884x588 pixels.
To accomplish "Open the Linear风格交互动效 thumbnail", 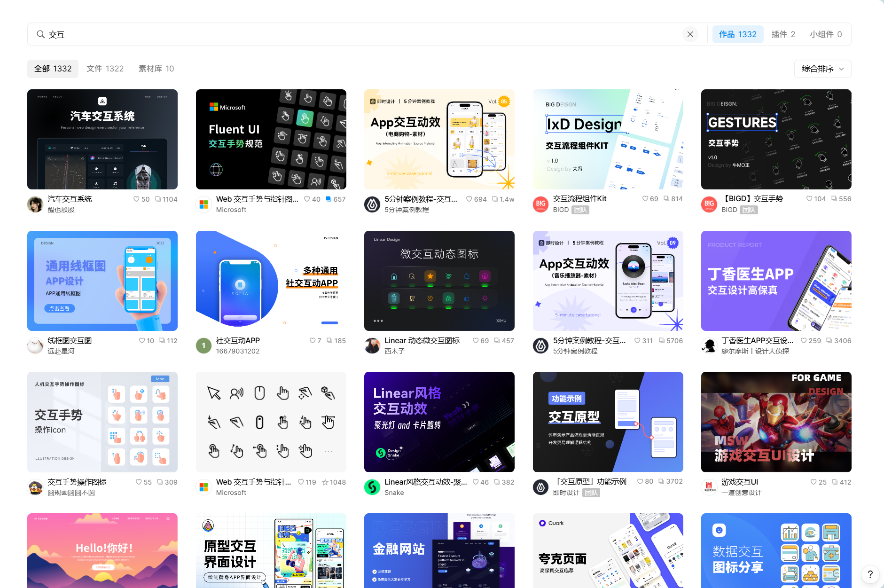I will [439, 422].
